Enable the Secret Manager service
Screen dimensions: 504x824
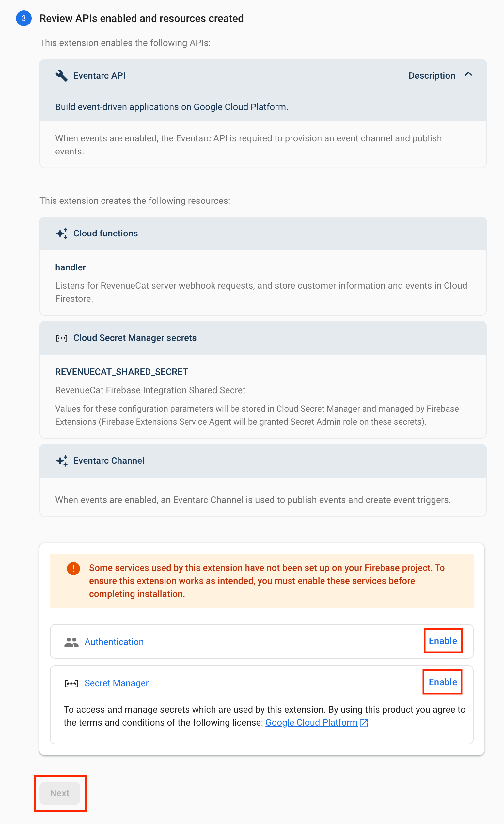click(x=443, y=682)
